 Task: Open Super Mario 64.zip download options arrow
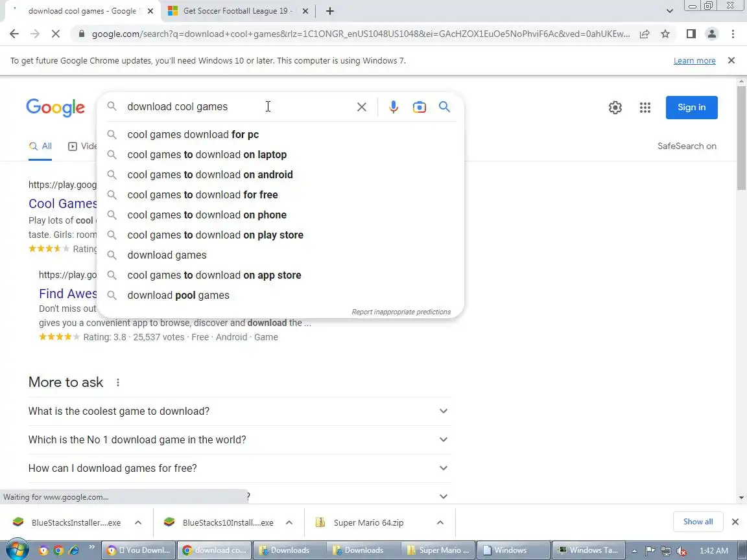click(440, 522)
